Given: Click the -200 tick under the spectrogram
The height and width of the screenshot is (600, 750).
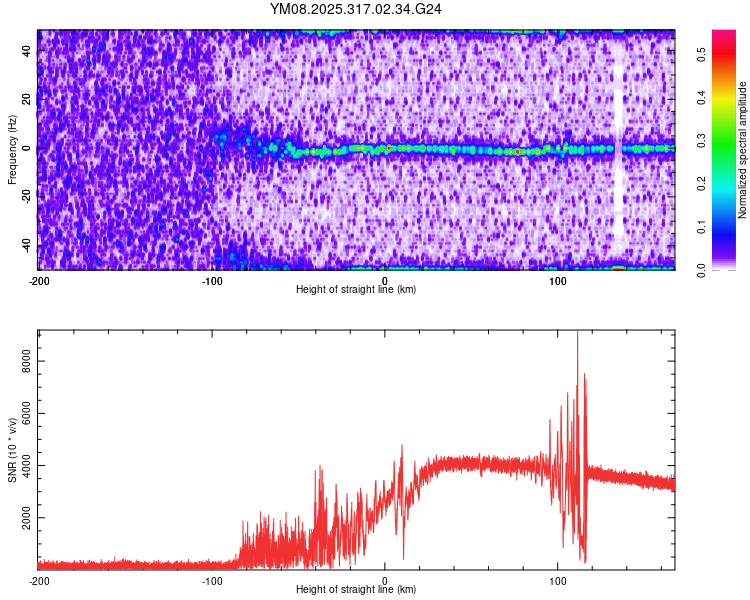Looking at the screenshot, I should tap(39, 281).
